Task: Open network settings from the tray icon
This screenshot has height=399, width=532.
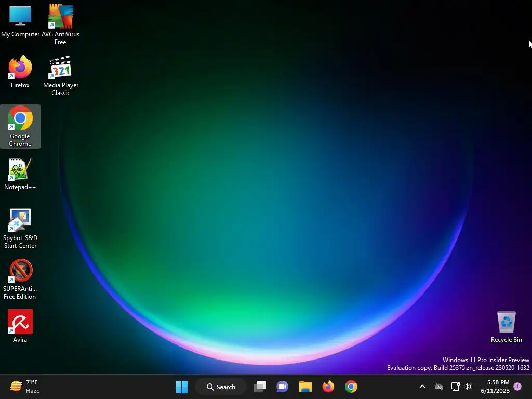Action: click(455, 387)
